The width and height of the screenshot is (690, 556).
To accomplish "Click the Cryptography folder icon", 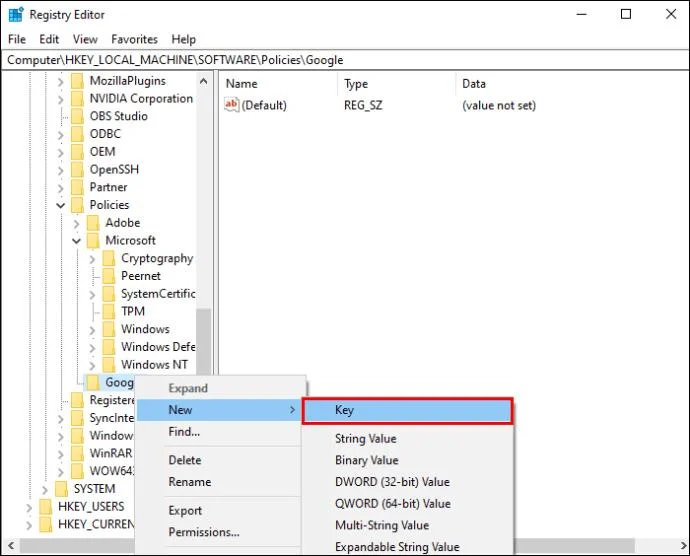I will point(109,258).
